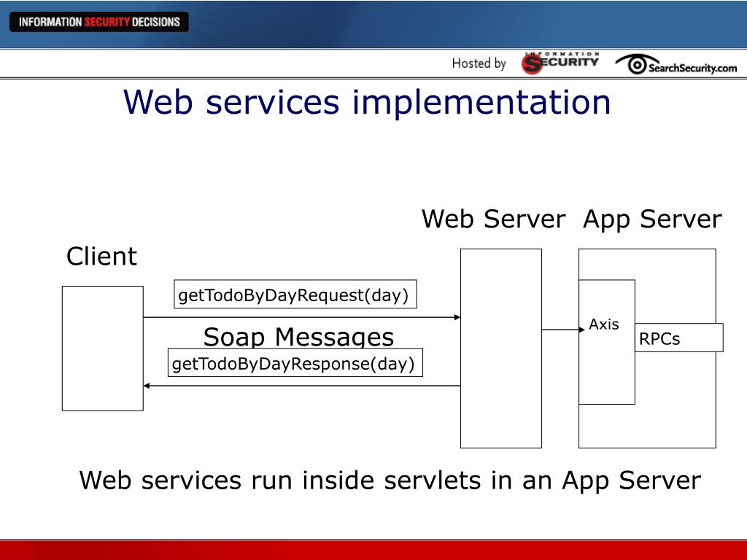Click the empty Client box
Viewport: 747px width, 560px height.
102,349
